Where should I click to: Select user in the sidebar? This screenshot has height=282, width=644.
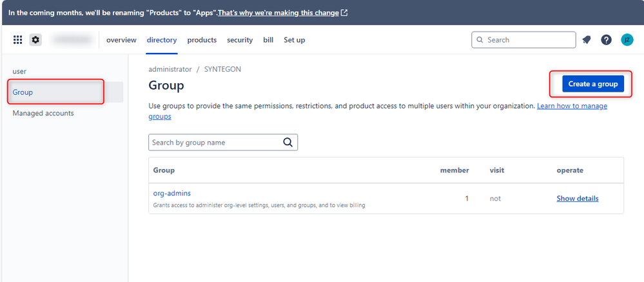(x=19, y=71)
